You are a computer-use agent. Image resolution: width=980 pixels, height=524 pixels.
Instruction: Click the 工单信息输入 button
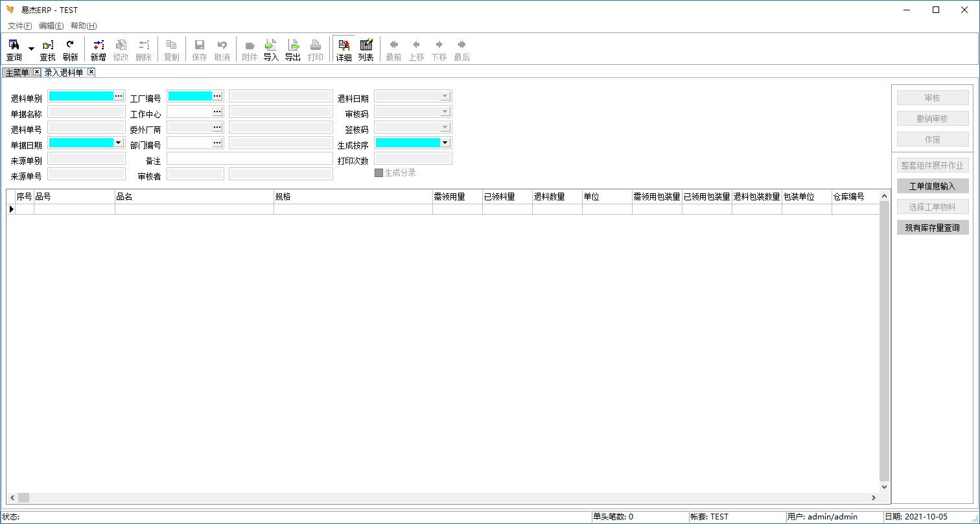click(x=932, y=186)
